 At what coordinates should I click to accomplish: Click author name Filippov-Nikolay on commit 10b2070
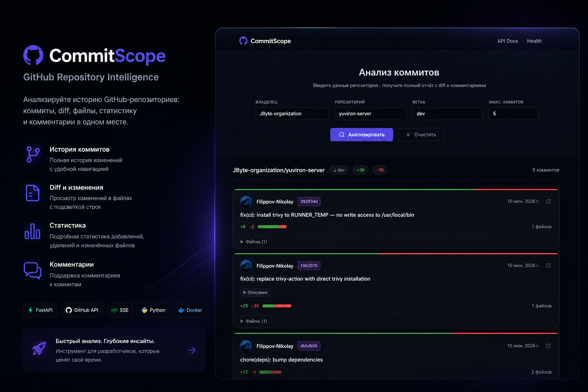click(275, 266)
